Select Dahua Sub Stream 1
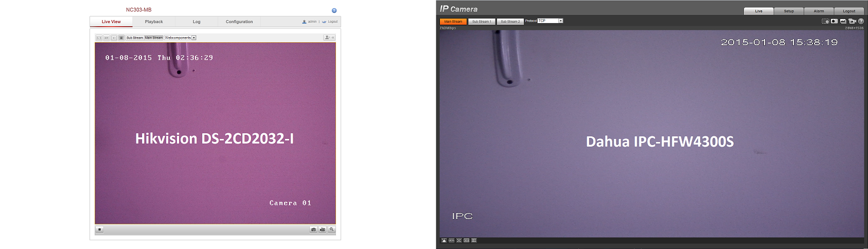 tap(482, 22)
